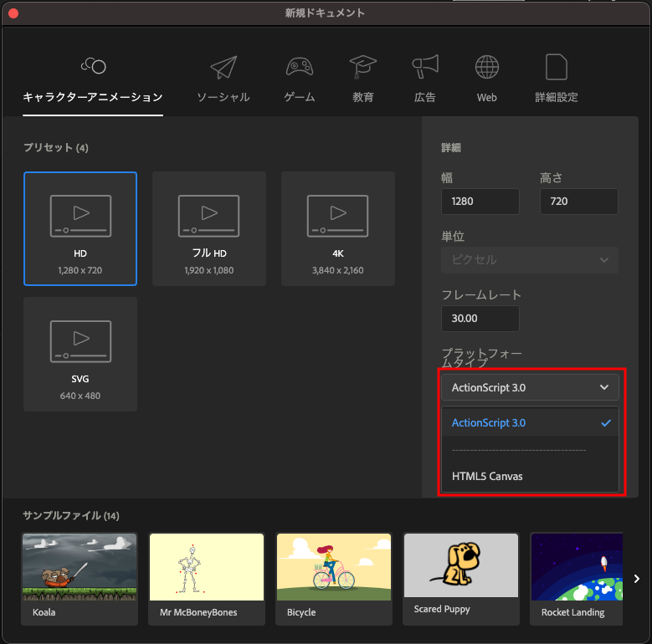The height and width of the screenshot is (644, 652).
Task: Click the プリセット (4) heading
Action: [56, 147]
